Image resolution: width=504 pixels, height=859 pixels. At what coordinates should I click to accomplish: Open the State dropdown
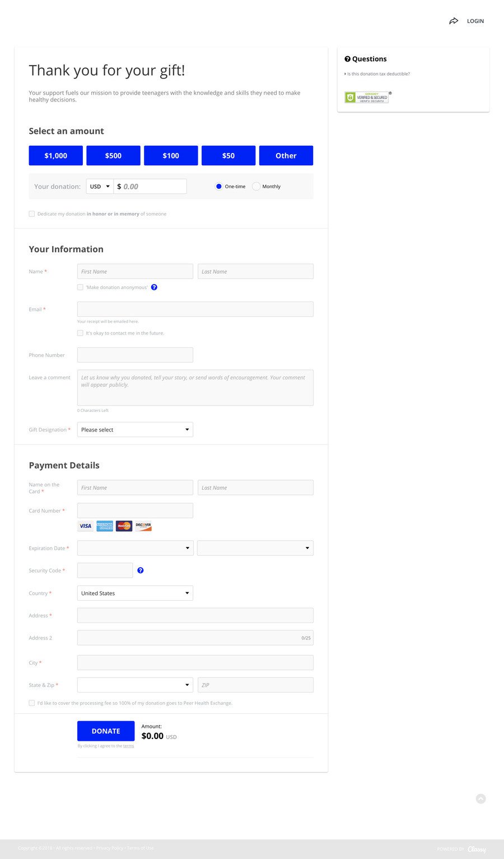click(x=135, y=685)
